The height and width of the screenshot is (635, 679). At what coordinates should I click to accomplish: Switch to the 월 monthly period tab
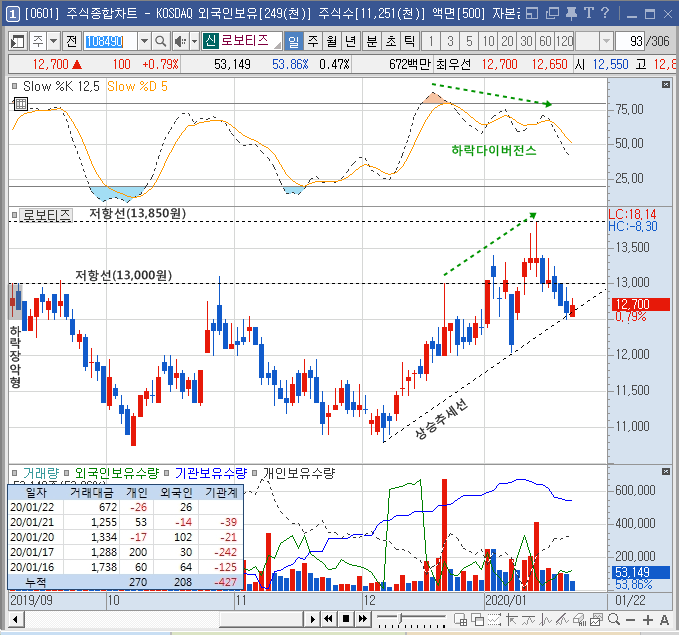(332, 42)
